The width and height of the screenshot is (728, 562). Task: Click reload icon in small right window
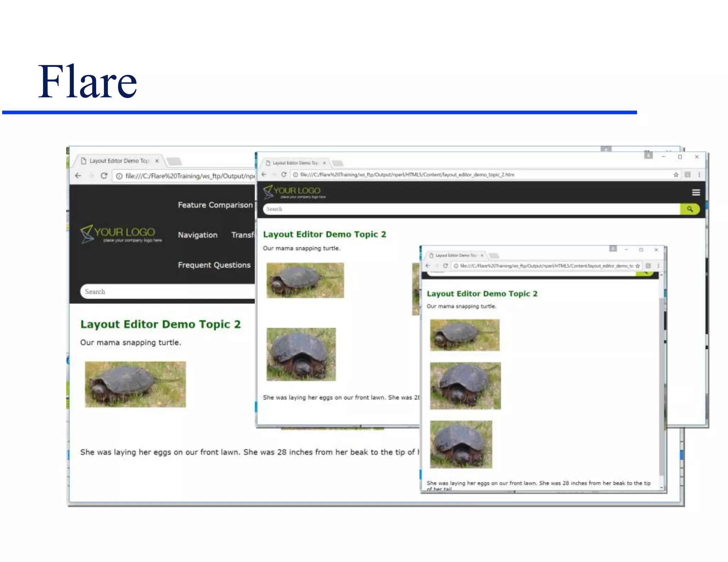click(445, 266)
